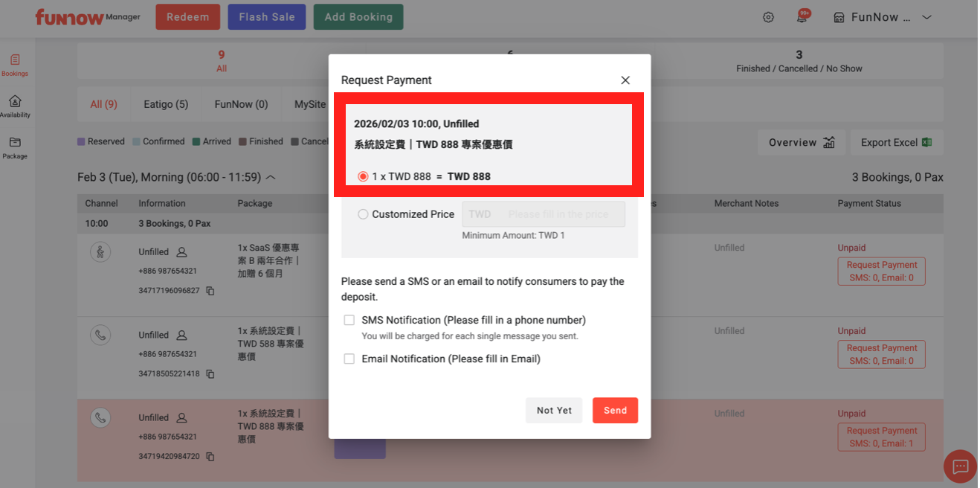
Task: Open the settings gear icon
Action: point(768,17)
